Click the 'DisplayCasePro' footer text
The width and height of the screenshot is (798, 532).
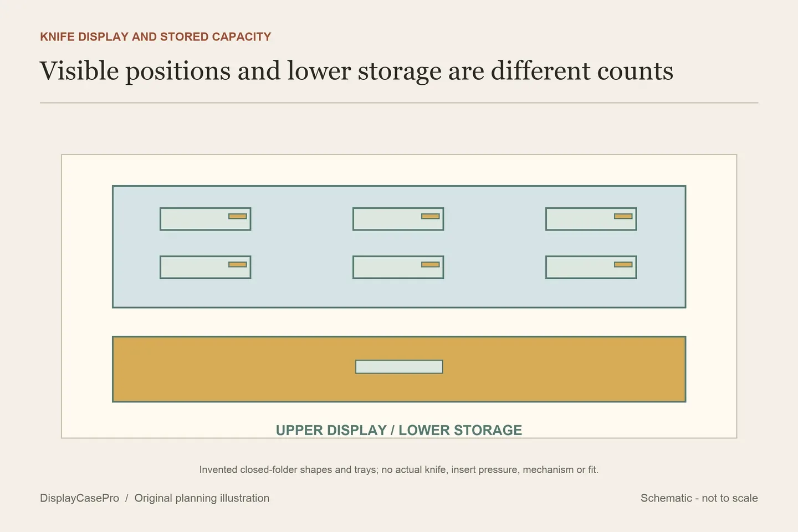79,498
